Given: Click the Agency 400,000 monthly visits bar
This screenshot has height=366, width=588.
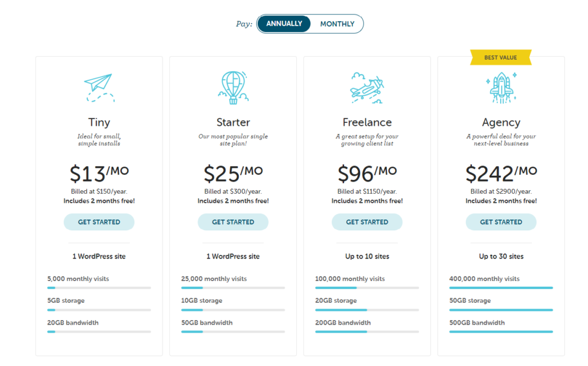Looking at the screenshot, I should [501, 287].
